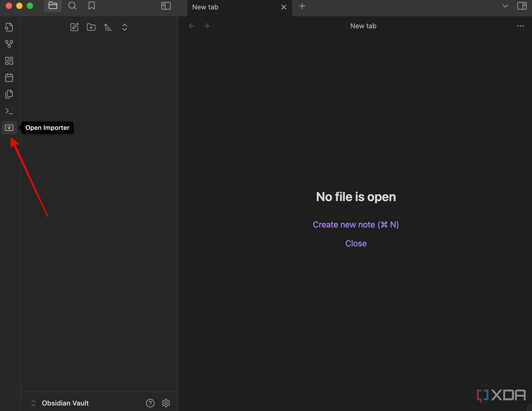Open graph view ribbon icon
The width and height of the screenshot is (532, 411).
9,44
